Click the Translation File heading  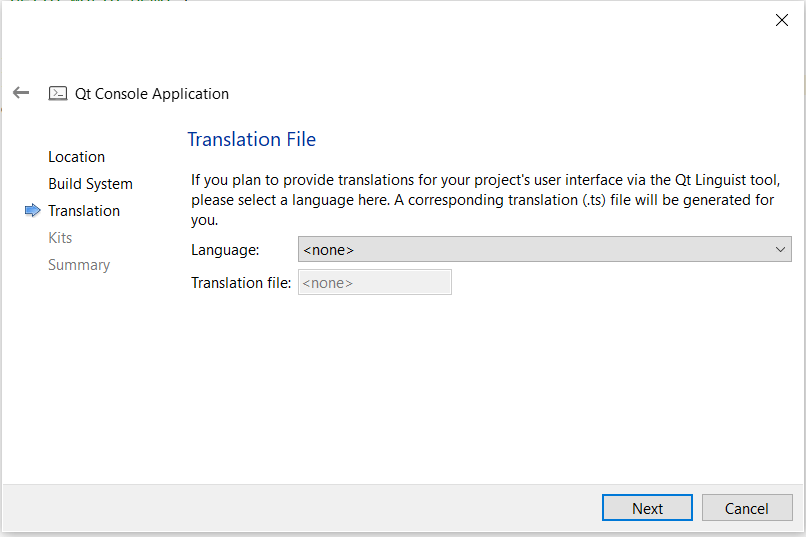tap(251, 139)
